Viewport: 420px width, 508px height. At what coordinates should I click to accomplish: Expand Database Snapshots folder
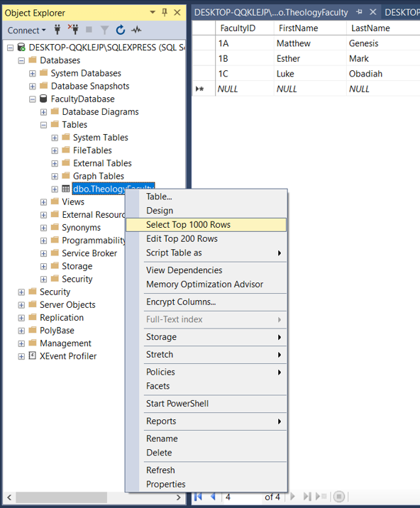[x=33, y=86]
